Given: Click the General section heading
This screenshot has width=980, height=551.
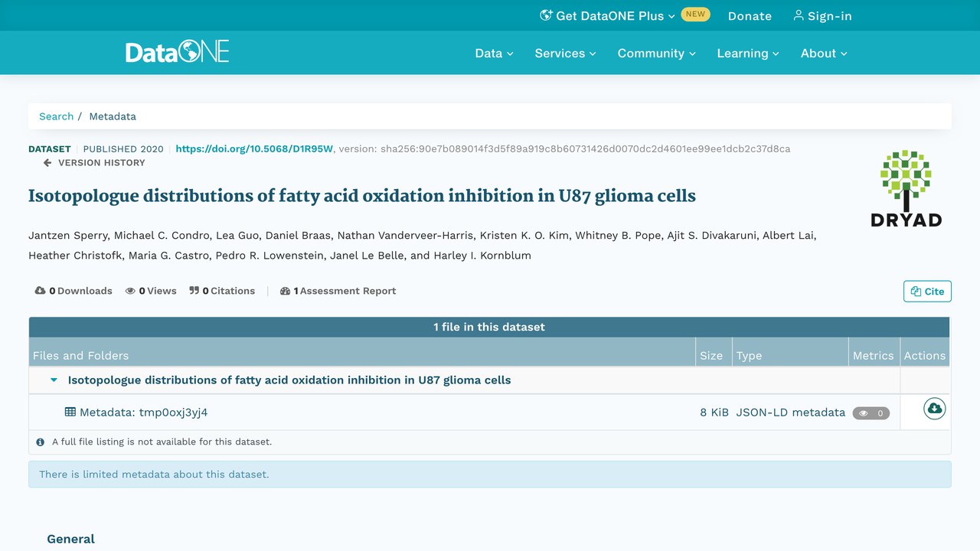Looking at the screenshot, I should pos(71,539).
